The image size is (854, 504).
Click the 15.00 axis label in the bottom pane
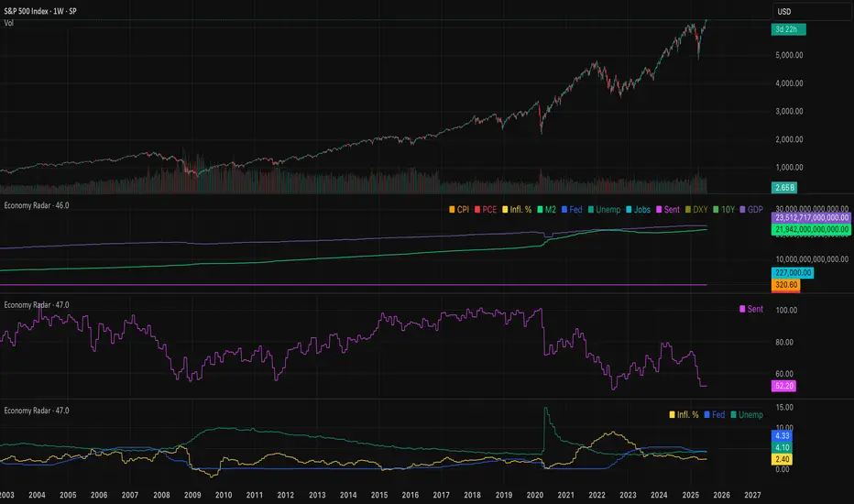(784, 407)
